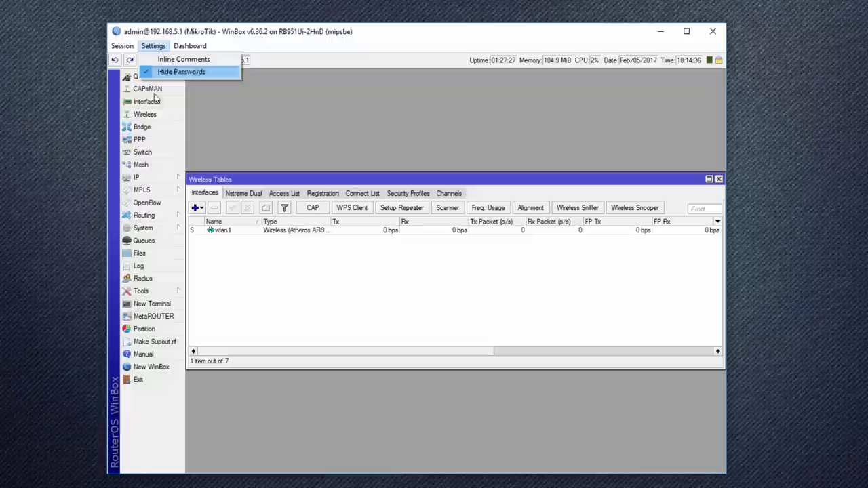Select the Interfaces tab in Wireless Tables

coord(205,193)
